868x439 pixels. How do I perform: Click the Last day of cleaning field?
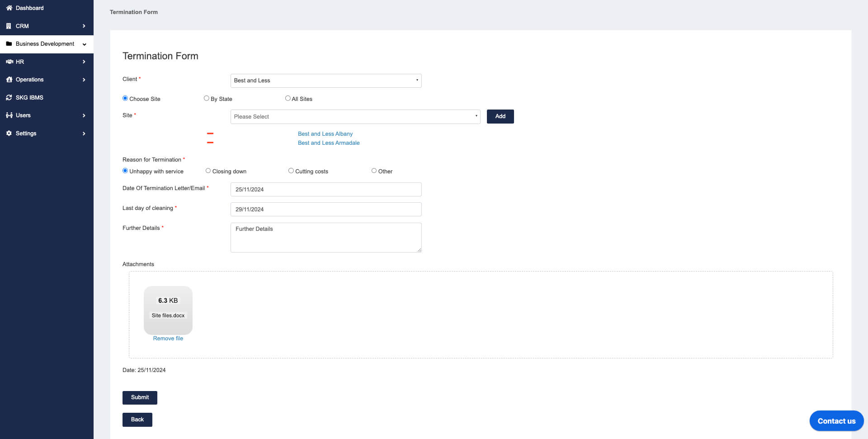(326, 209)
